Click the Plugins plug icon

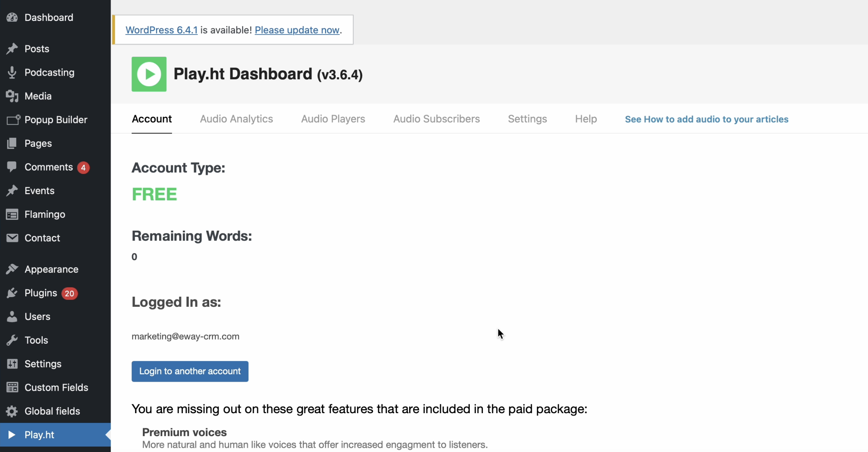(x=12, y=293)
